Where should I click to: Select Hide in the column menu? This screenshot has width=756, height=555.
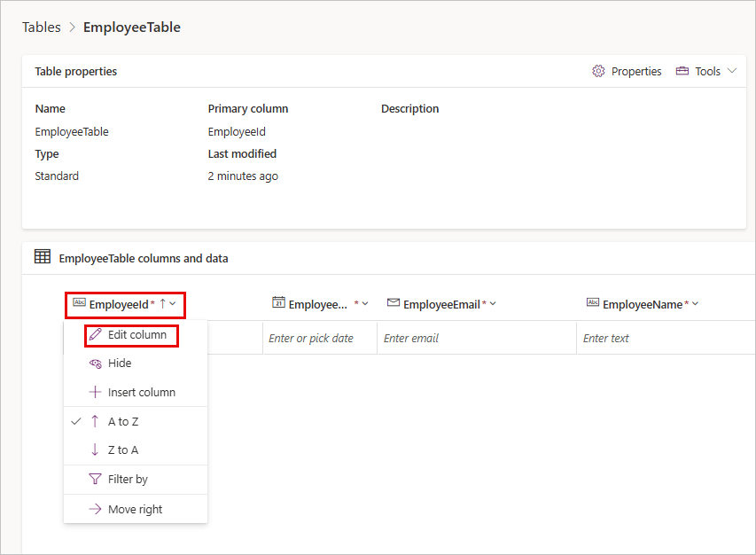coord(136,363)
